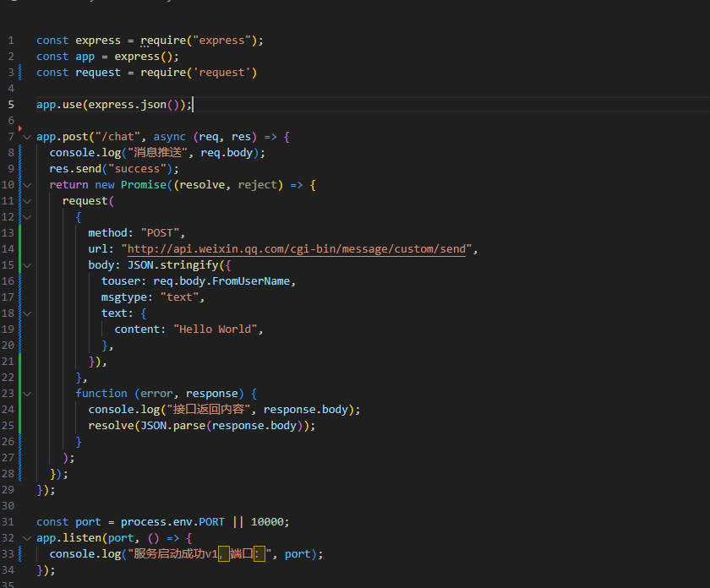This screenshot has height=588, width=710.
Task: Fold the Promise block at line 10
Action: (x=27, y=185)
